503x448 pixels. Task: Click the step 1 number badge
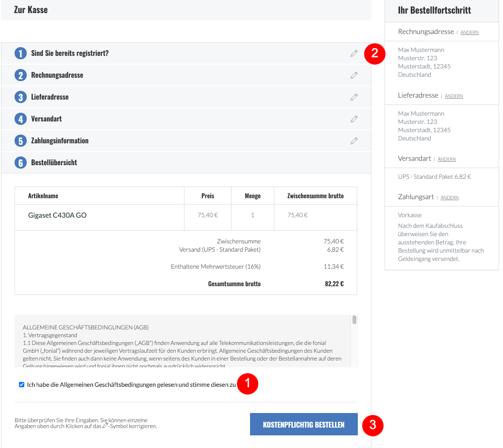20,53
